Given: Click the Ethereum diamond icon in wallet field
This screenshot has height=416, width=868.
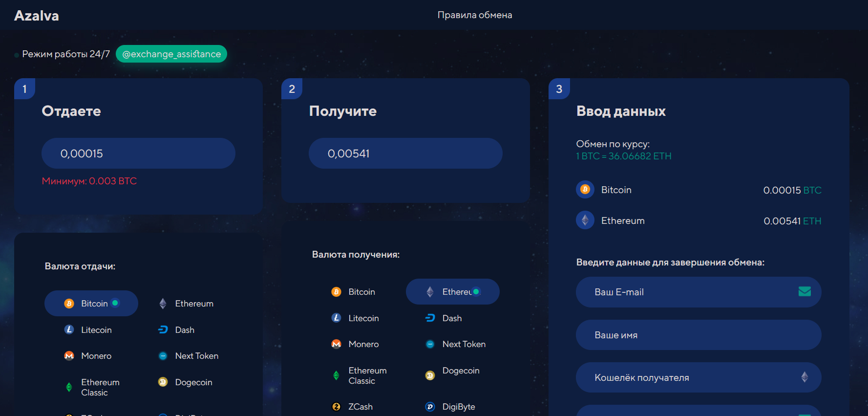Looking at the screenshot, I should pos(804,377).
